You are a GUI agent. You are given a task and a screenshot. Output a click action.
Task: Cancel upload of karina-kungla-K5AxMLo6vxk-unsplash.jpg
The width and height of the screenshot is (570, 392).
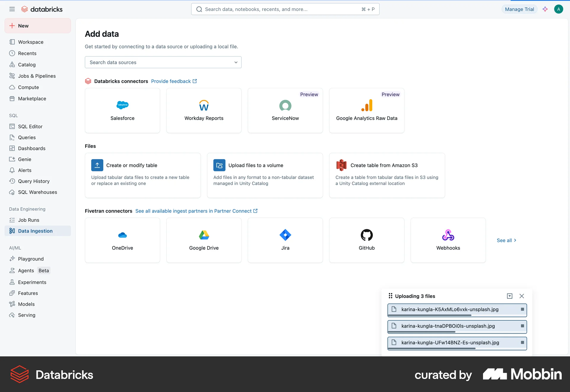point(522,309)
